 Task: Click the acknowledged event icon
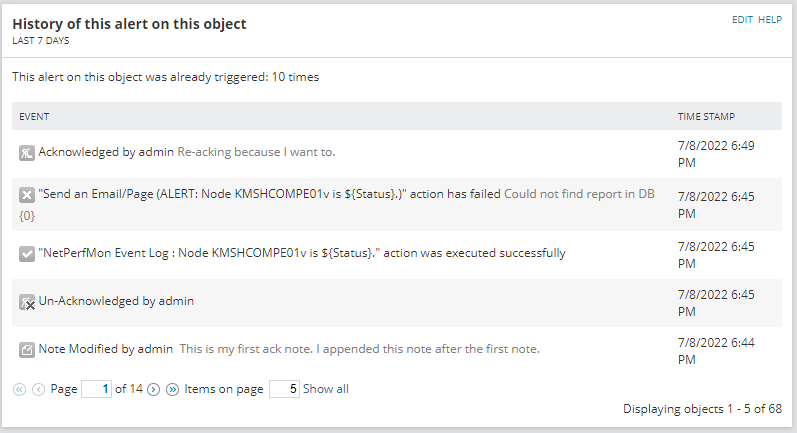coord(27,153)
